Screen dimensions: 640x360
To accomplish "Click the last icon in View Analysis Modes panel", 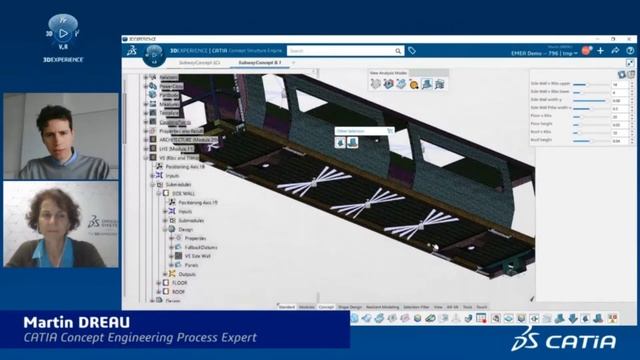I will (x=440, y=84).
